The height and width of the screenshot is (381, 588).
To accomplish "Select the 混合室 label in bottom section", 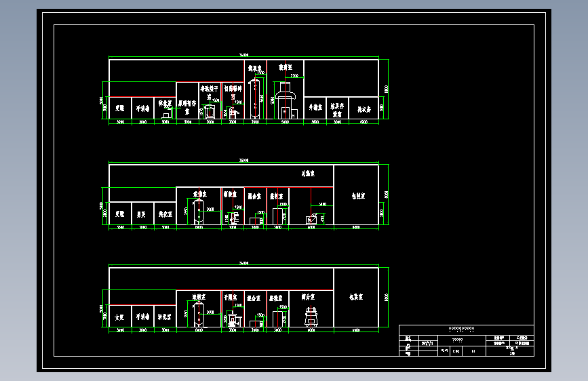I will [254, 298].
